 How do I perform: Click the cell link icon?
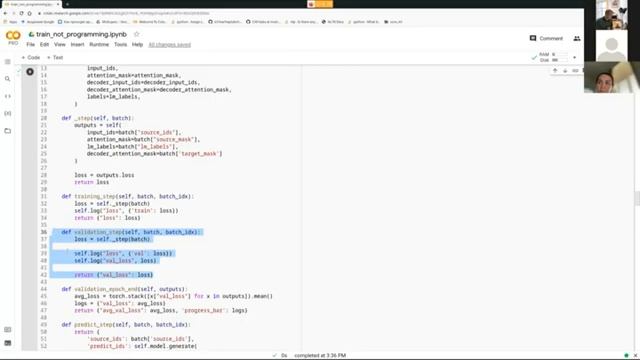pyautogui.click(x=575, y=71)
